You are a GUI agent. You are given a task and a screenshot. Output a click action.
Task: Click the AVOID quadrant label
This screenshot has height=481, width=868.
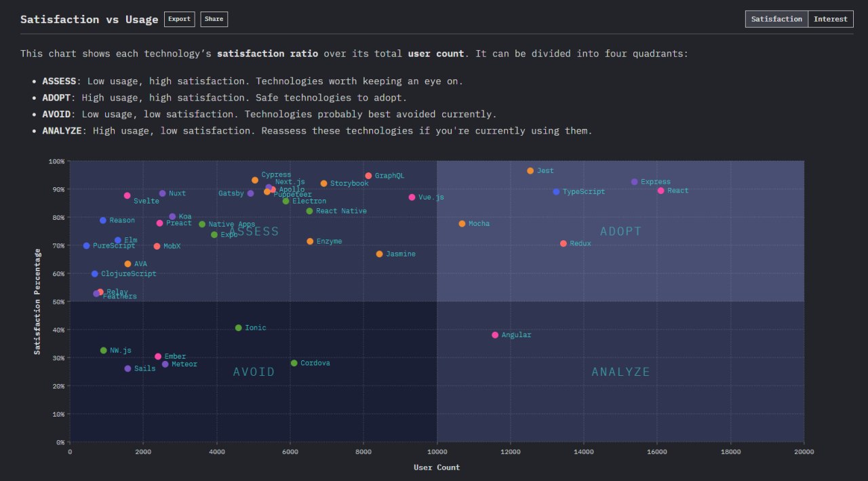tap(254, 372)
